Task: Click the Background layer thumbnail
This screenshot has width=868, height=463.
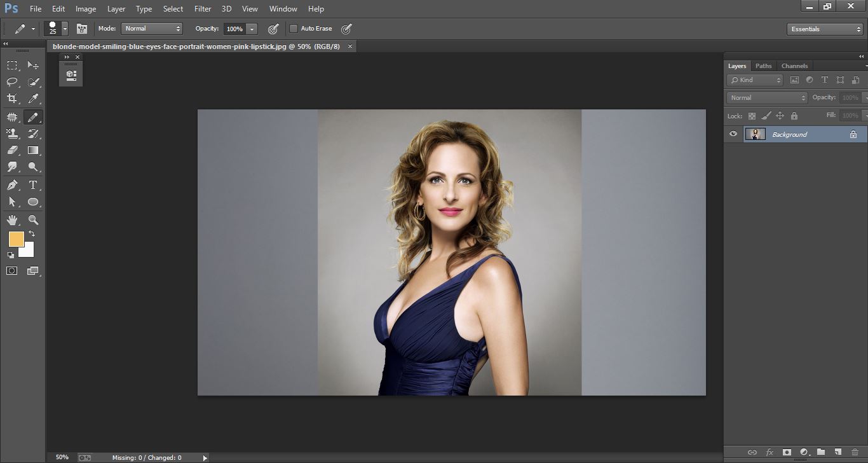Action: (756, 134)
